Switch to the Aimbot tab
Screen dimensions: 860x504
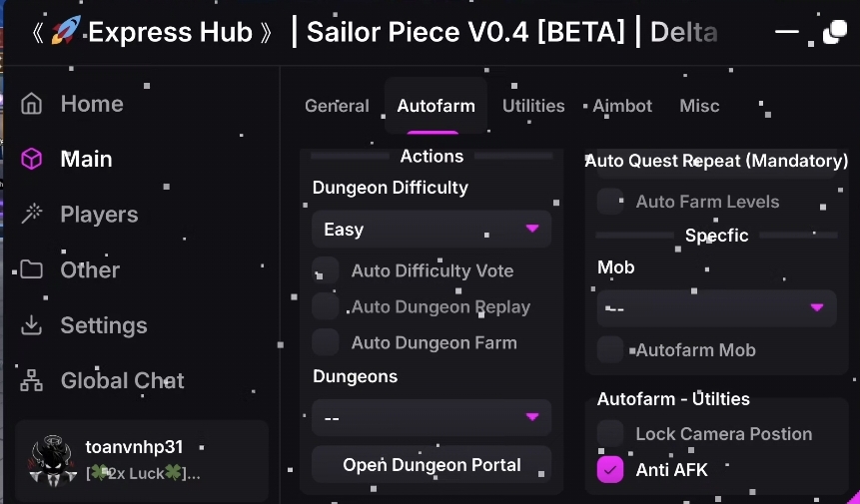(x=622, y=106)
